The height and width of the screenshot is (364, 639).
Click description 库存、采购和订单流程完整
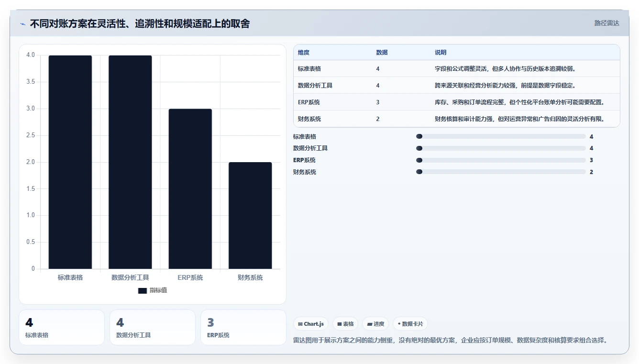[519, 102]
